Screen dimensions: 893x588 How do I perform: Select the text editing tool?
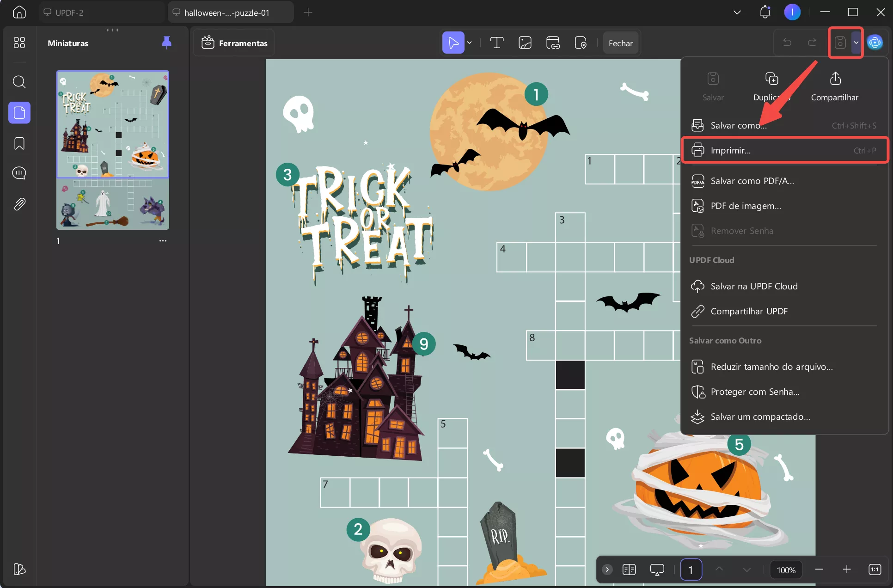(497, 43)
